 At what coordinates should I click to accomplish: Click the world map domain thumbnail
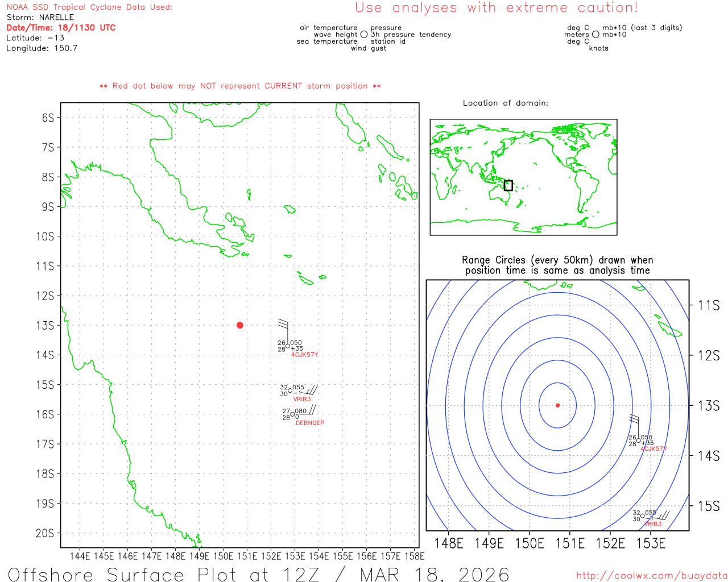523,177
